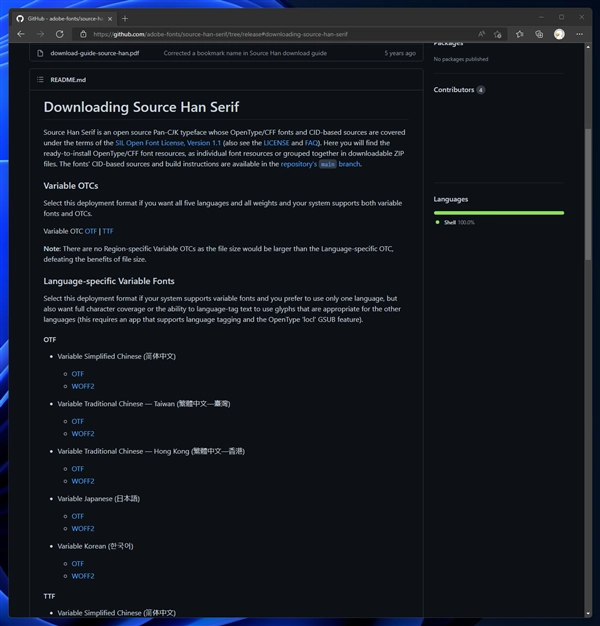Click the bold 'OTF' section label
This screenshot has width=600, height=626.
[x=50, y=340]
